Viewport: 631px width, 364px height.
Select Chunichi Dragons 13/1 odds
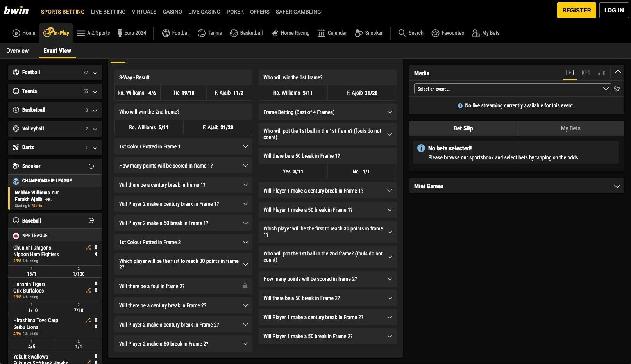[32, 271]
